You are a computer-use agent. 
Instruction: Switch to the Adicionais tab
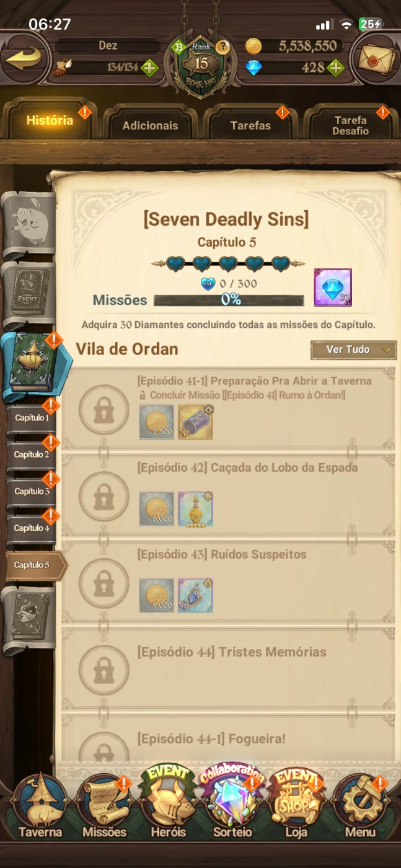pos(150,125)
